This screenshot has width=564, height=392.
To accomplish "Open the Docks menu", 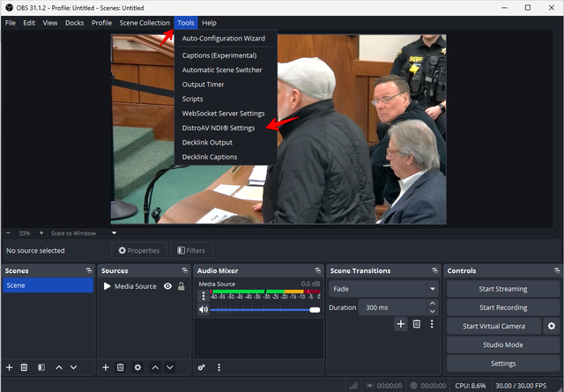I will point(74,23).
